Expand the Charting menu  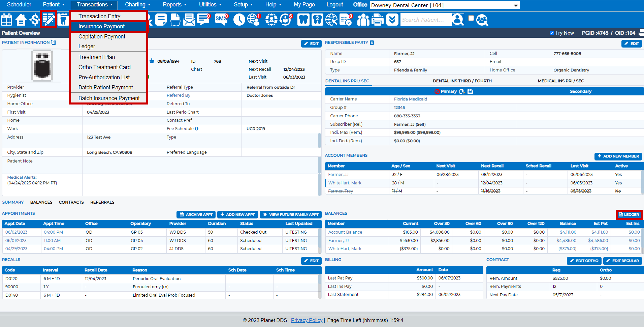[x=137, y=5]
